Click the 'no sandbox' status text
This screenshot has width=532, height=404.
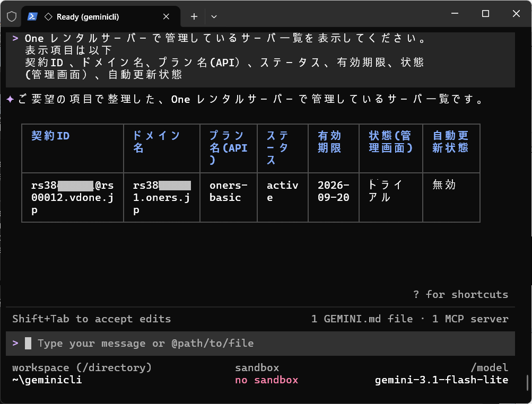point(267,380)
